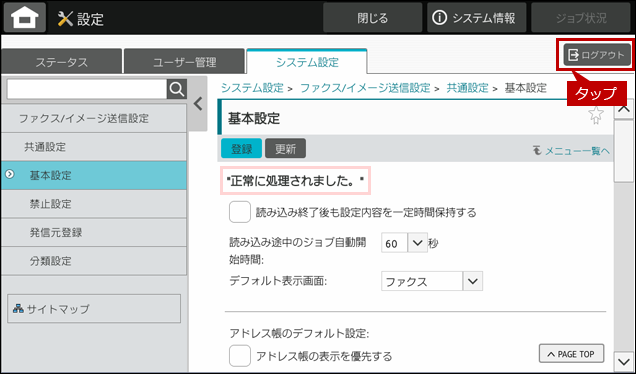Tap the Home icon button
This screenshot has height=374, width=636.
tap(25, 17)
